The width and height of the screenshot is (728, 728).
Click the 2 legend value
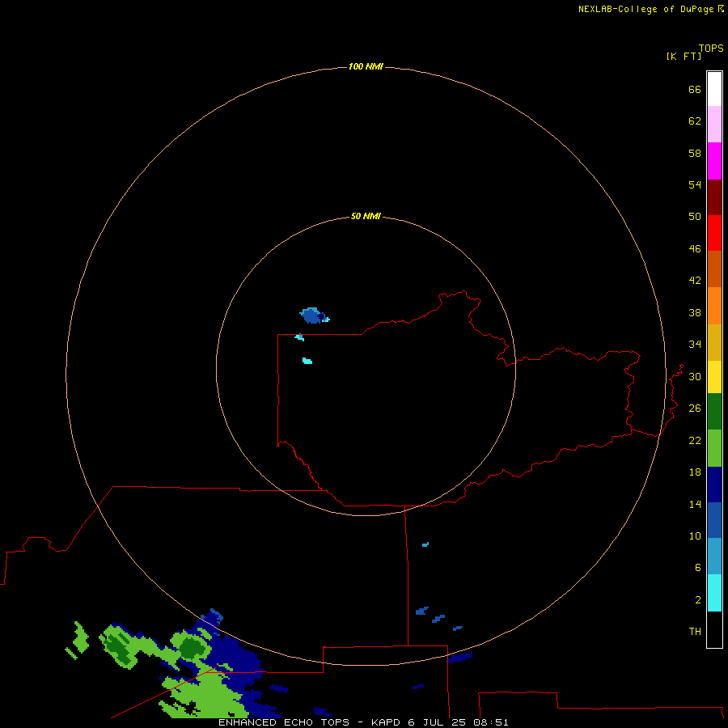click(x=698, y=600)
